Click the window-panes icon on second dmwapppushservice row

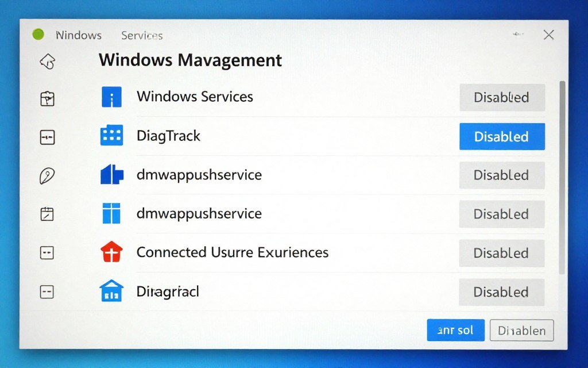111,213
